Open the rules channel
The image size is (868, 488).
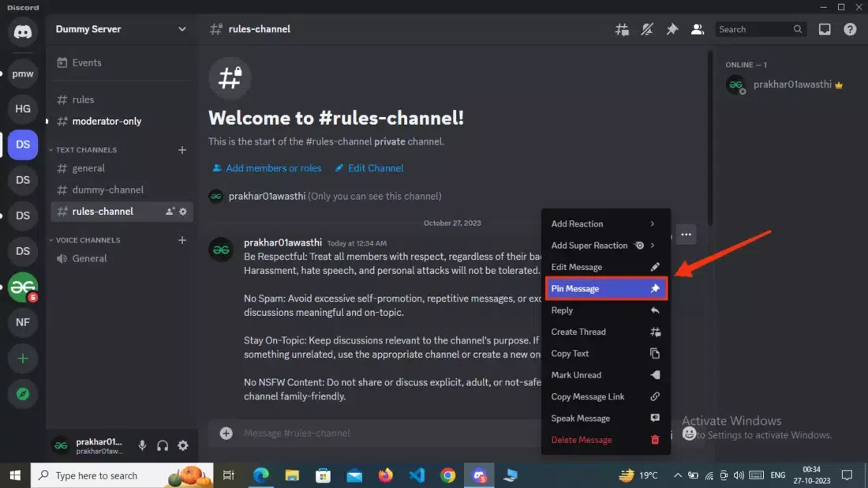pyautogui.click(x=122, y=99)
